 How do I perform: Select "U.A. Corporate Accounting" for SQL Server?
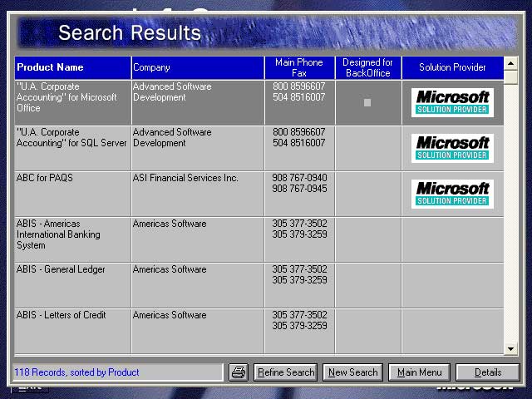pos(73,148)
